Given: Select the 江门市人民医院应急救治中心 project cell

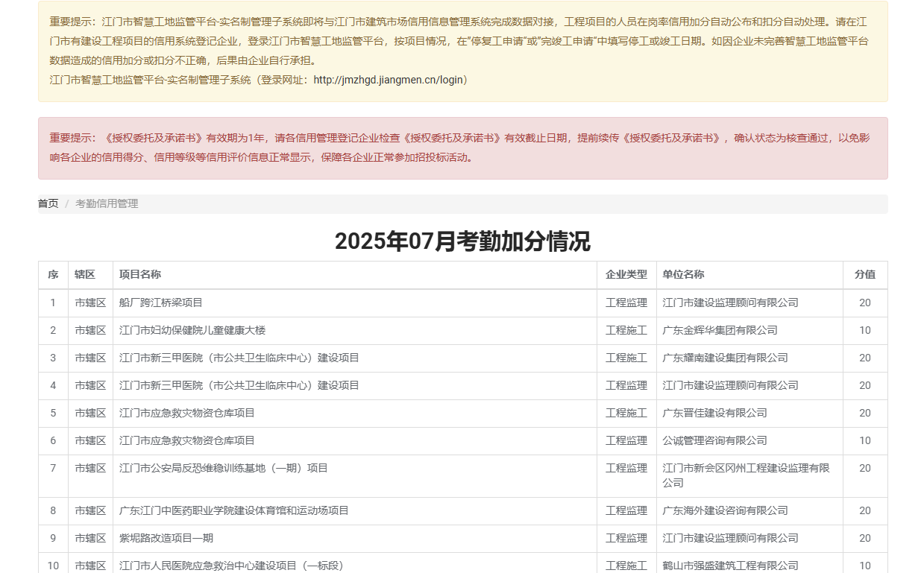Looking at the screenshot, I should (355, 563).
